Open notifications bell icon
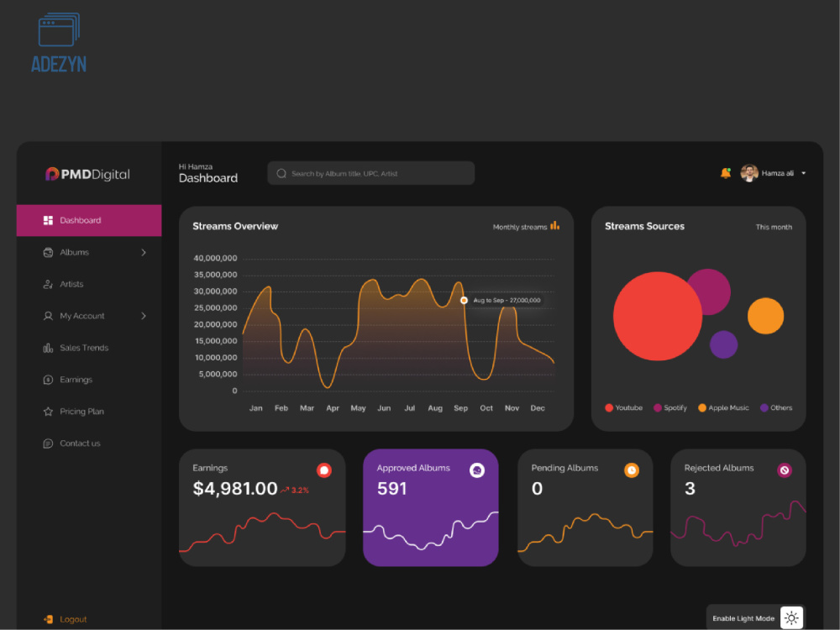The image size is (840, 630). [726, 173]
